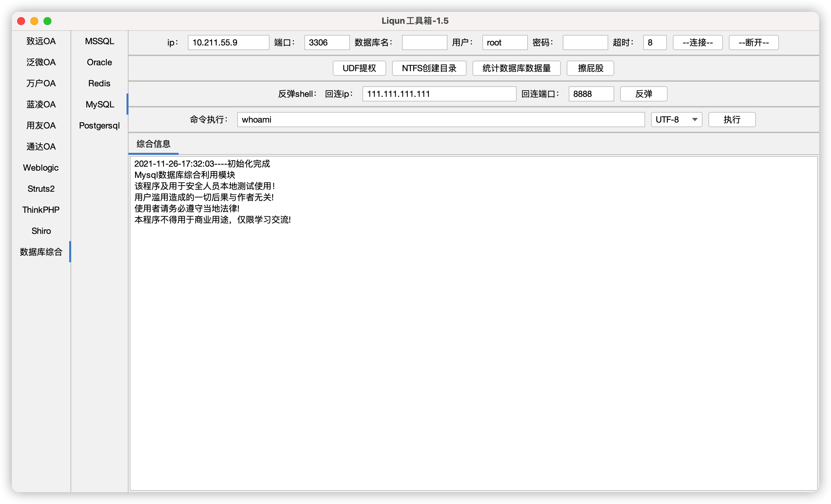Screen dimensions: 831x504
Task: Open the Weblogic sidebar item
Action: click(x=41, y=168)
